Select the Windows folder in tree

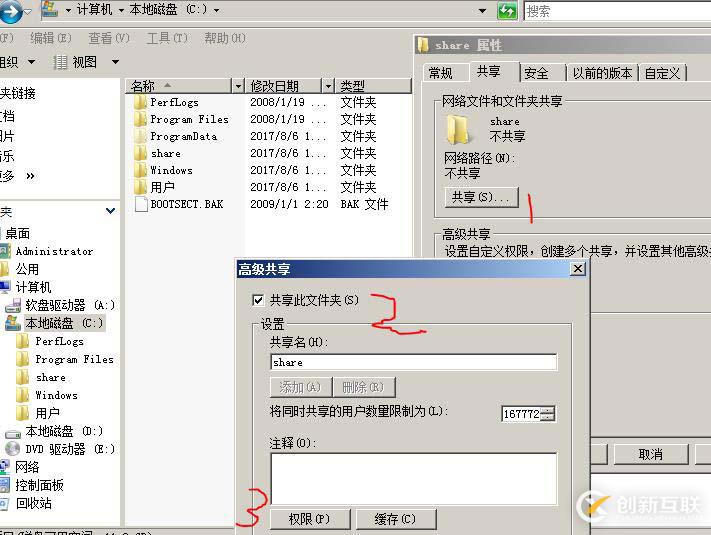(x=56, y=395)
